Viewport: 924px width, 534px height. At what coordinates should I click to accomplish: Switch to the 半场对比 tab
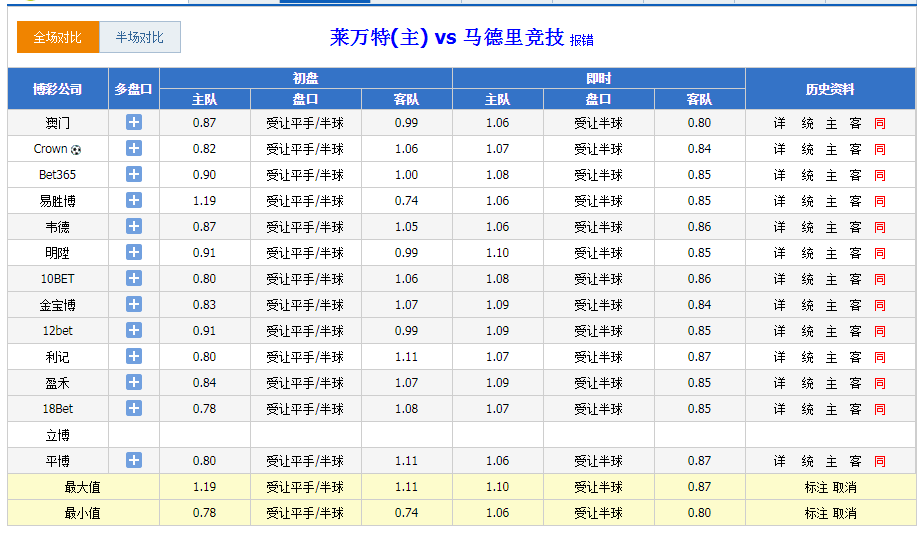pyautogui.click(x=140, y=37)
